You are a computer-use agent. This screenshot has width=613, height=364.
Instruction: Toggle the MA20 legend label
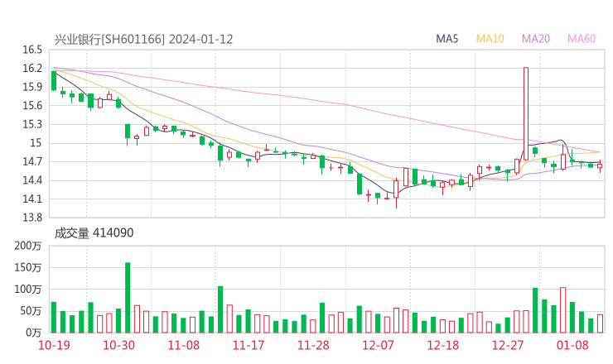(536, 39)
